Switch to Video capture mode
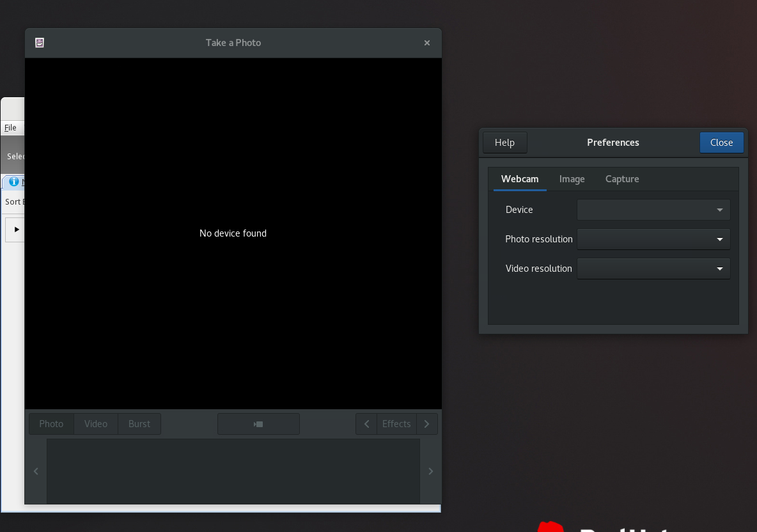757x532 pixels. (x=96, y=424)
